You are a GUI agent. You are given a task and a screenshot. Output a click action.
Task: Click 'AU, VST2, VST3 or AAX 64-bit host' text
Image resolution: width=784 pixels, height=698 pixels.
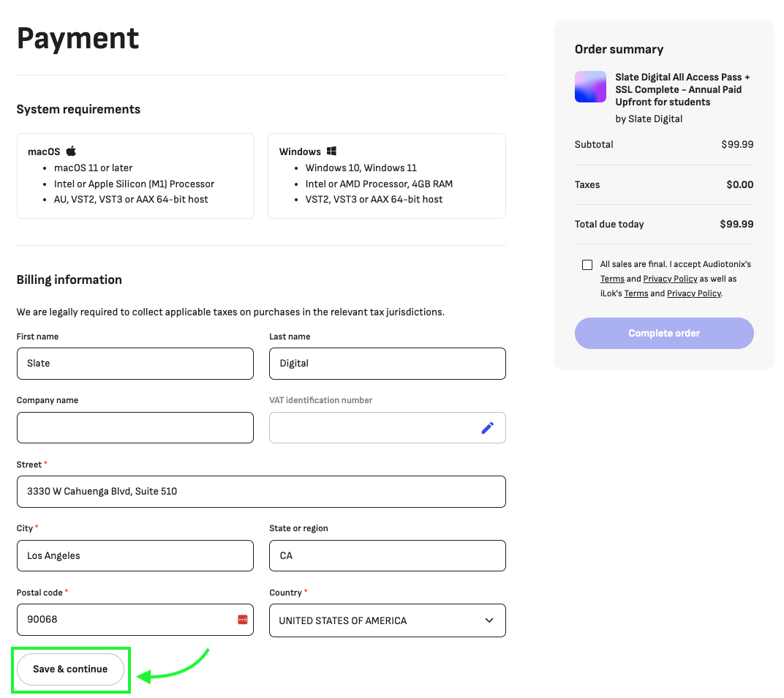[x=131, y=200]
